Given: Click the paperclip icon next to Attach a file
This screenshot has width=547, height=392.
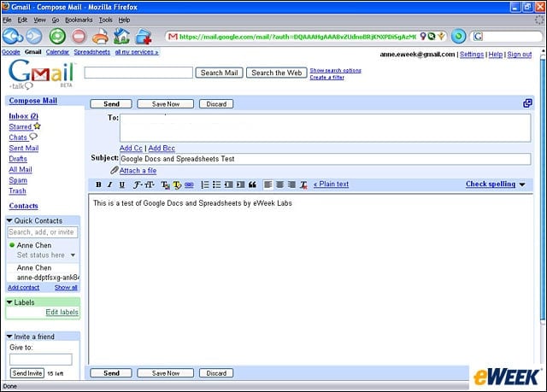Looking at the screenshot, I should [x=115, y=171].
